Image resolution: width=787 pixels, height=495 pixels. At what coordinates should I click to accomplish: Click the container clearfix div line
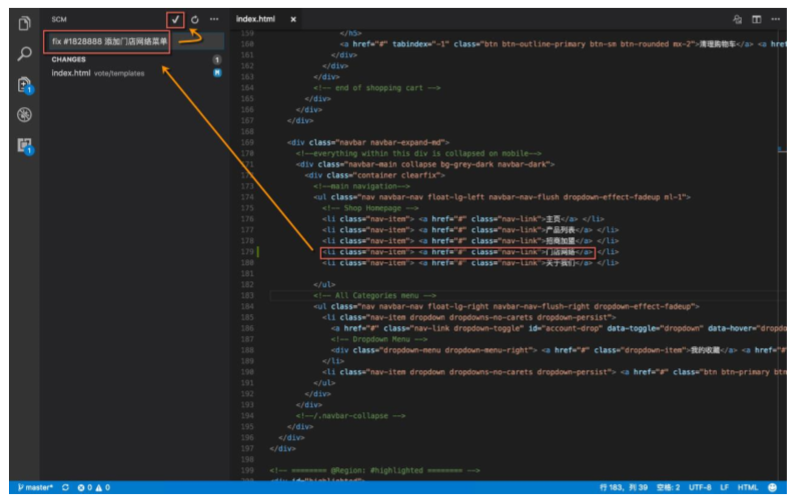point(374,175)
